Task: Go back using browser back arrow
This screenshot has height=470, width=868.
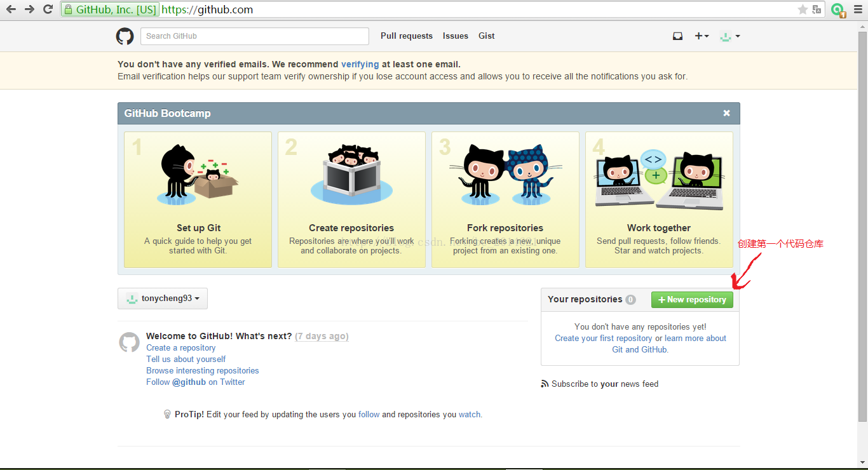Action: tap(11, 10)
